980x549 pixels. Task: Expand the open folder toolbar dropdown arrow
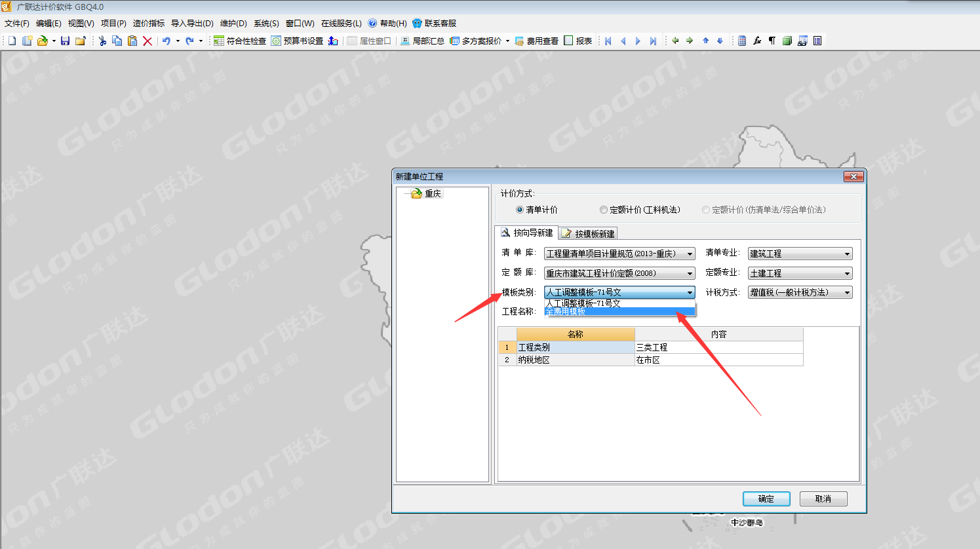pyautogui.click(x=54, y=41)
